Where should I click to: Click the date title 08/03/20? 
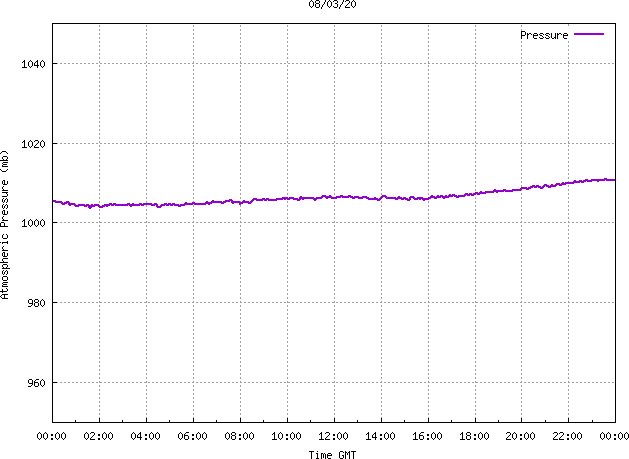coord(332,4)
